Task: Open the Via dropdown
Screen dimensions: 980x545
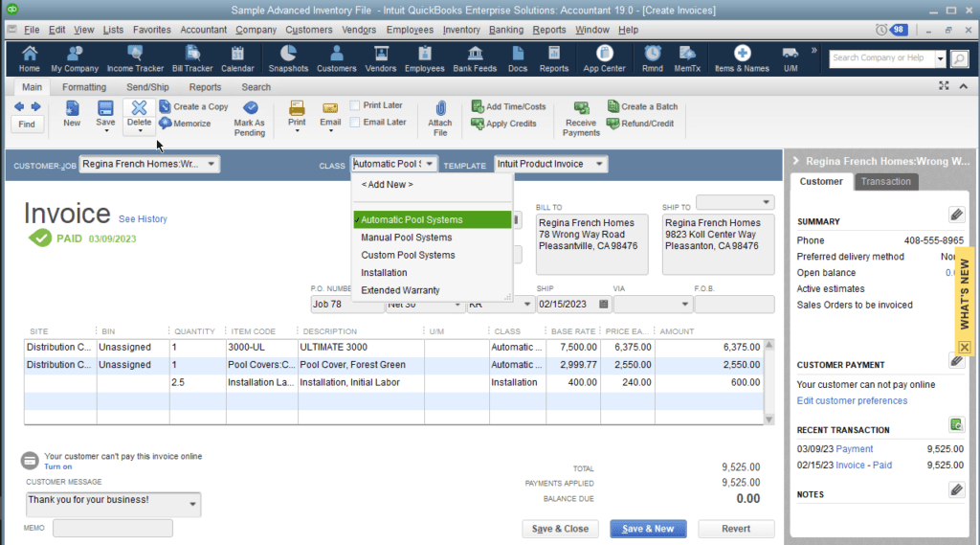Action: point(684,304)
